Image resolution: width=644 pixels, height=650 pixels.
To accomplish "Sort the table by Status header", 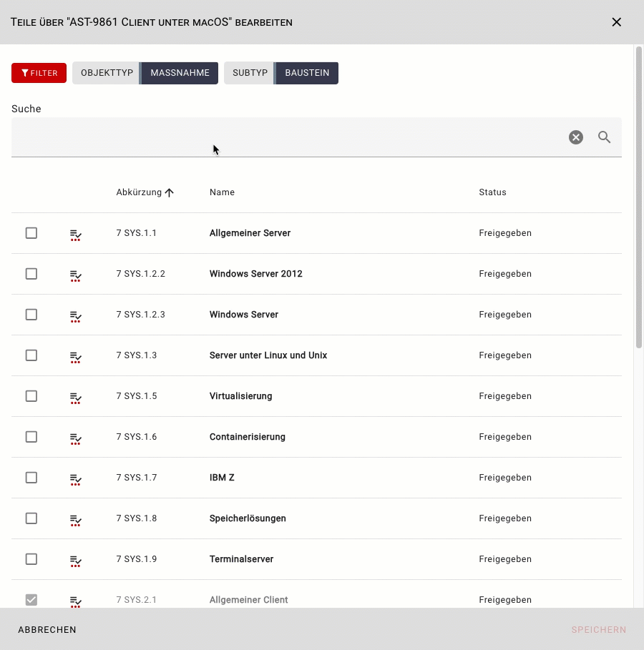I will tap(492, 192).
